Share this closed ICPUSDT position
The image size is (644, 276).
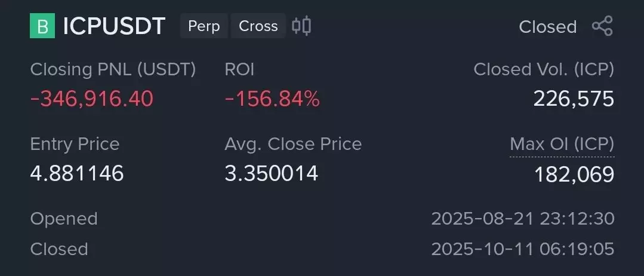(x=602, y=26)
